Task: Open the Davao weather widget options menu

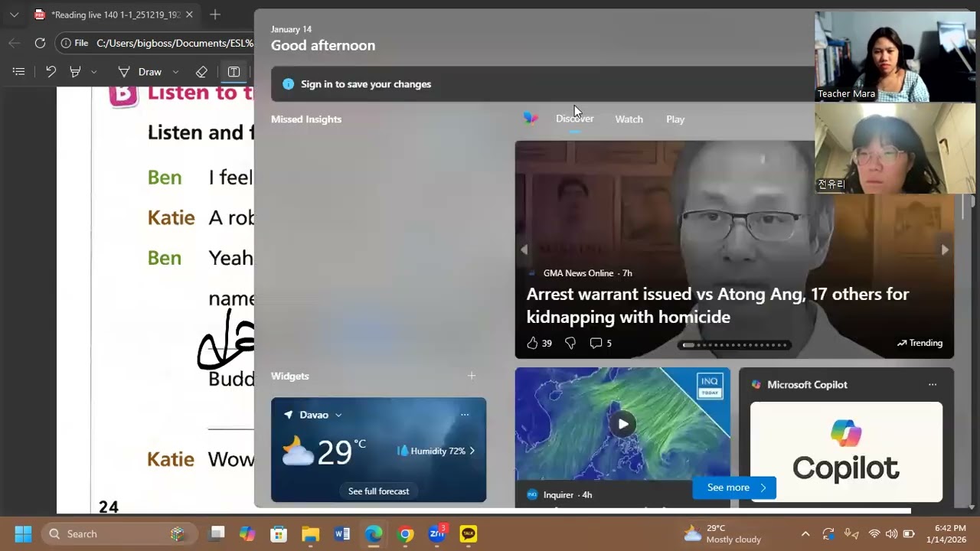Action: 465,415
